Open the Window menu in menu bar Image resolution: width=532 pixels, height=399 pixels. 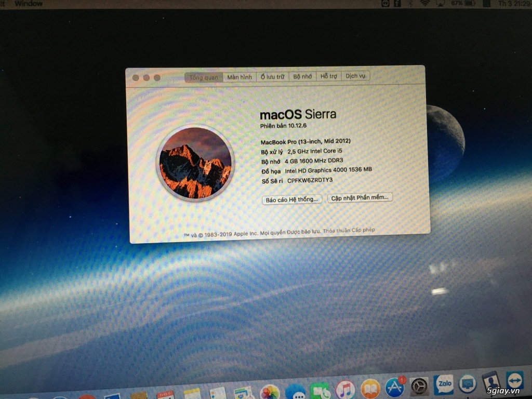coord(29,4)
